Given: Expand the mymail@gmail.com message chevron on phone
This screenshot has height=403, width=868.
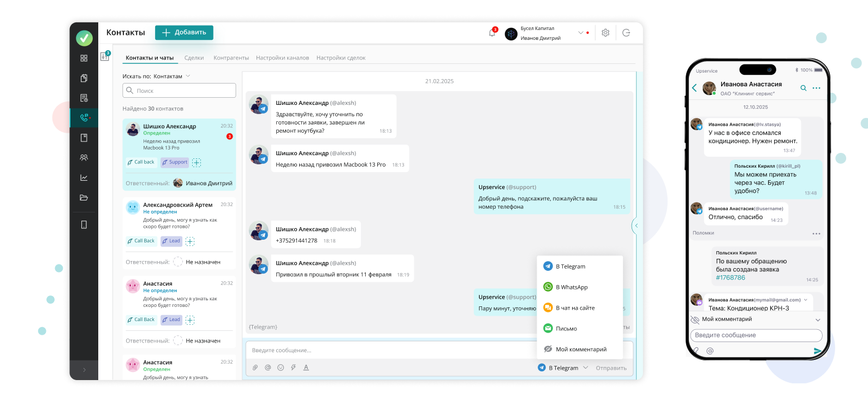Looking at the screenshot, I should [805, 300].
